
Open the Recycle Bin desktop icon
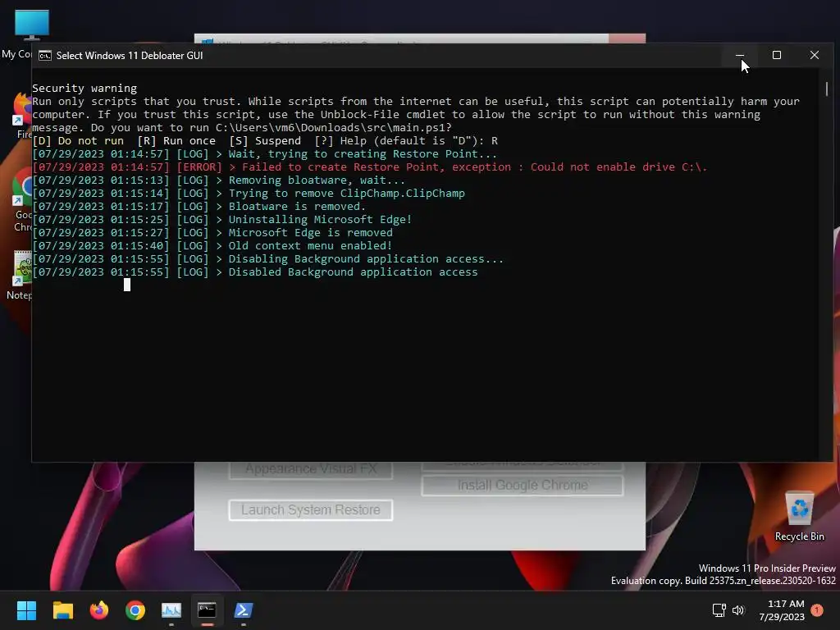point(799,516)
